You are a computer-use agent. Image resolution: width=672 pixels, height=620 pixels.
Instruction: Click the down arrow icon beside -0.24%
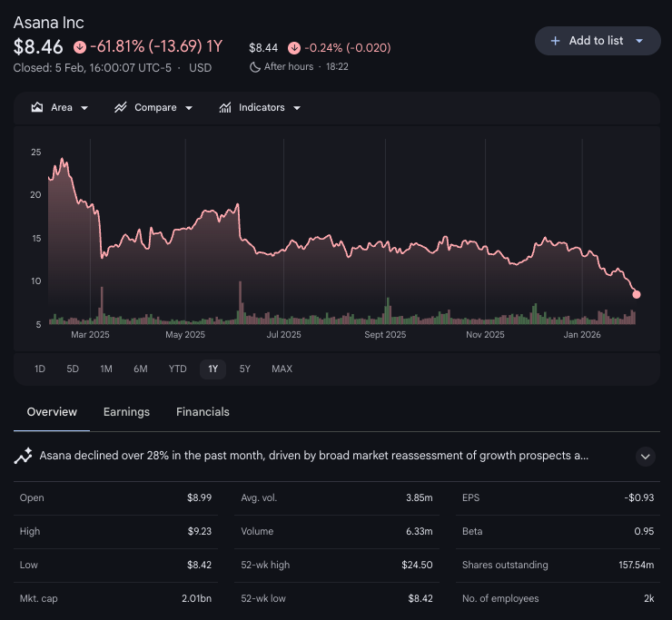[294, 48]
